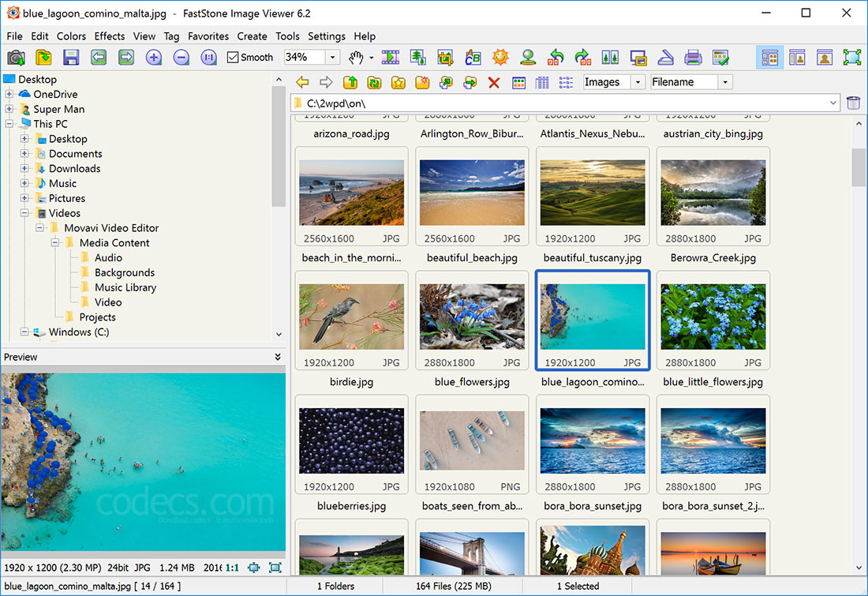This screenshot has width=868, height=596.
Task: Open the Tag menu
Action: click(171, 36)
